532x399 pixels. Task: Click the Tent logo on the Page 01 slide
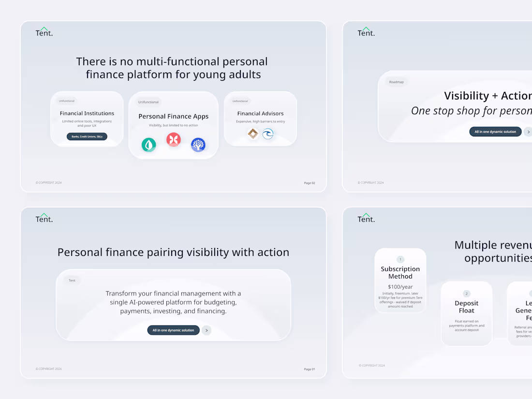[44, 218]
